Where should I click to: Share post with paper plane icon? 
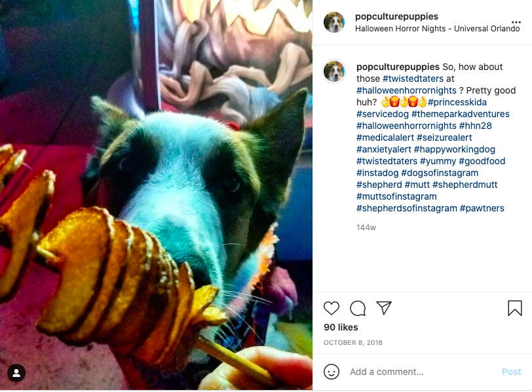click(384, 308)
